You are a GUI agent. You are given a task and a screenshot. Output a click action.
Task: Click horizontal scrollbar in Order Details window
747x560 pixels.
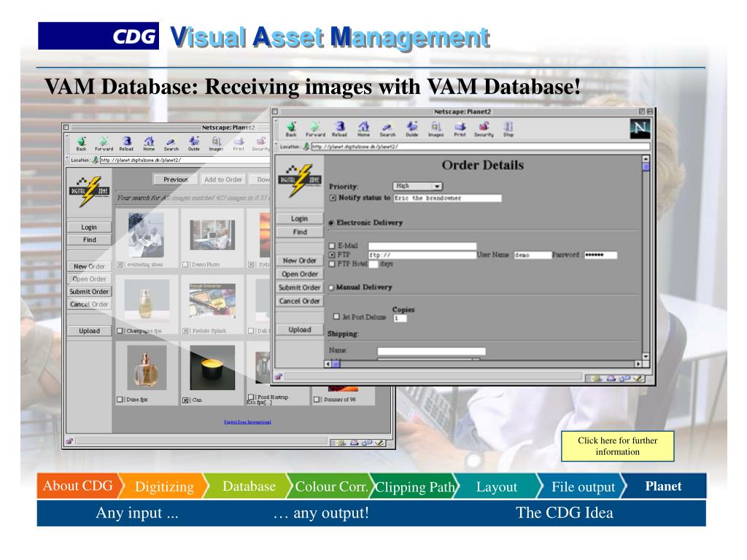point(483,364)
